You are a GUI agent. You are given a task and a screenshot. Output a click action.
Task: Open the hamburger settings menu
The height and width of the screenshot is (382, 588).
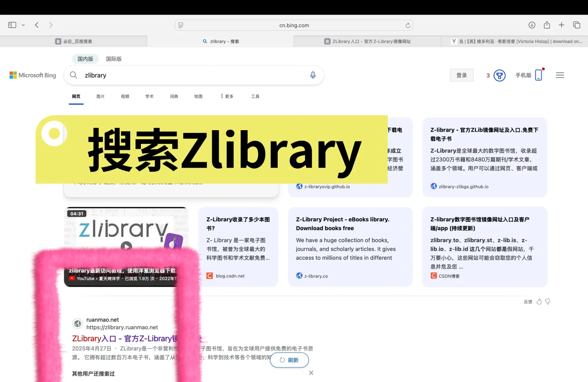click(560, 75)
